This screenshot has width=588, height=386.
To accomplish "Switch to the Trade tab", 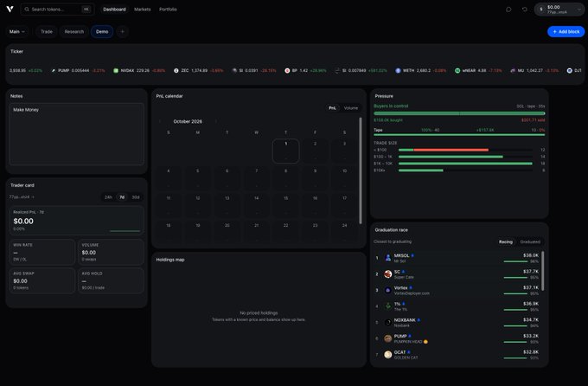I will click(x=47, y=31).
